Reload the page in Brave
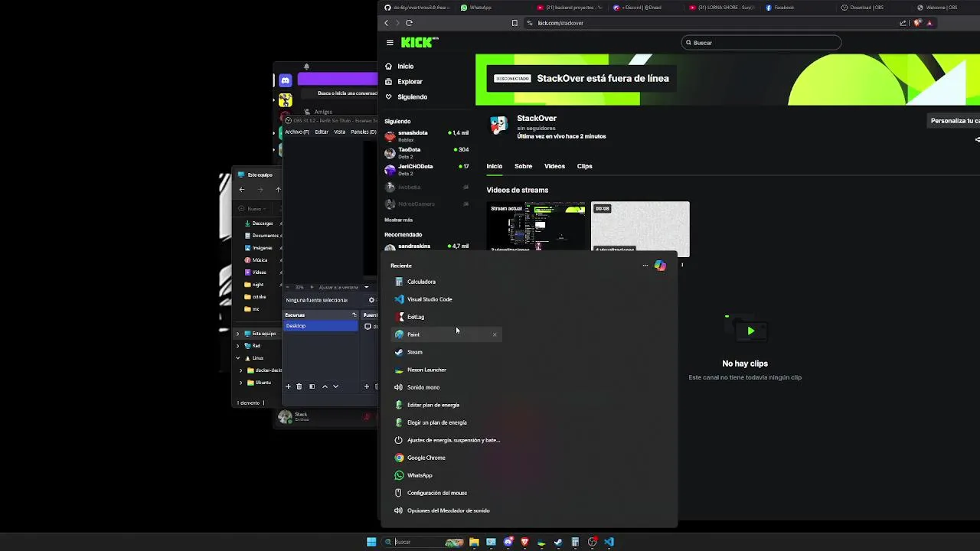Viewport: 980px width, 551px height. tap(409, 23)
